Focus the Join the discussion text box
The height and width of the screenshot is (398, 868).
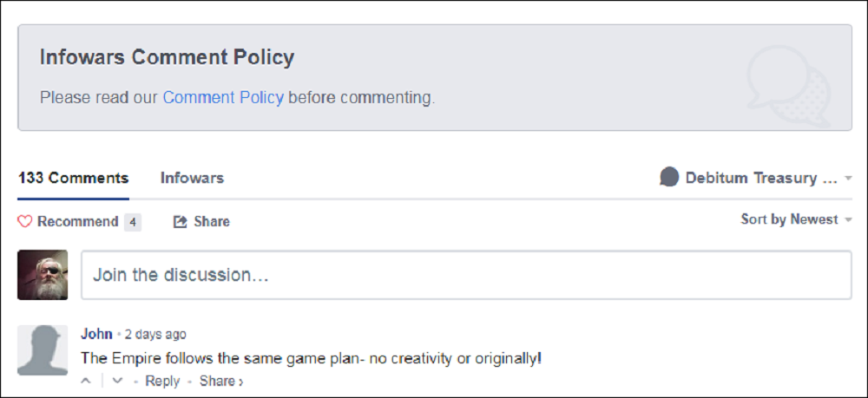pyautogui.click(x=466, y=275)
